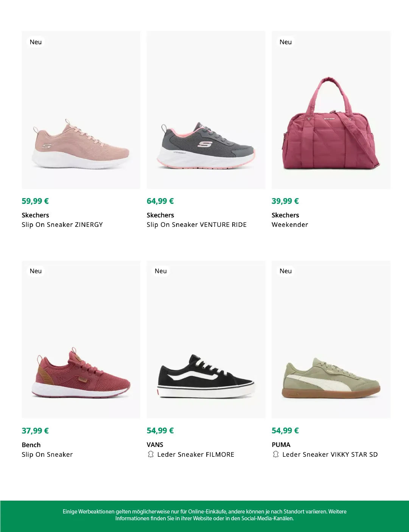Image resolution: width=409 pixels, height=532 pixels.
Task: Select the Bench brand name
Action: pos(31,445)
